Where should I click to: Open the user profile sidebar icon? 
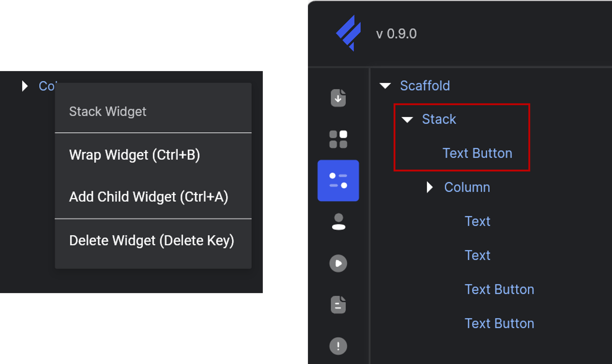point(339,222)
